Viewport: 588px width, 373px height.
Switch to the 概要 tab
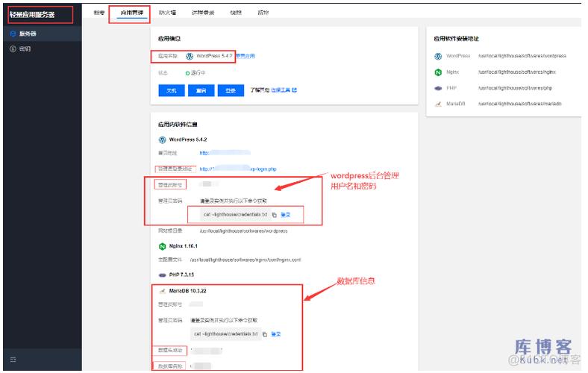point(99,13)
